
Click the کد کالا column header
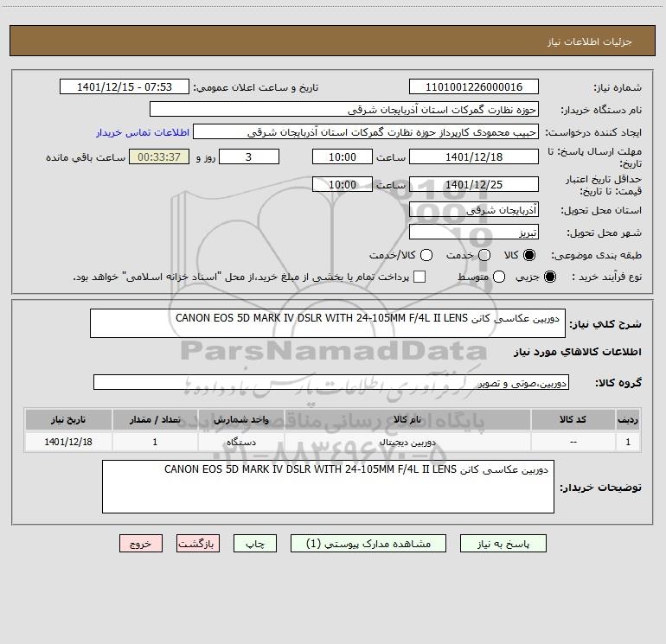[x=573, y=419]
